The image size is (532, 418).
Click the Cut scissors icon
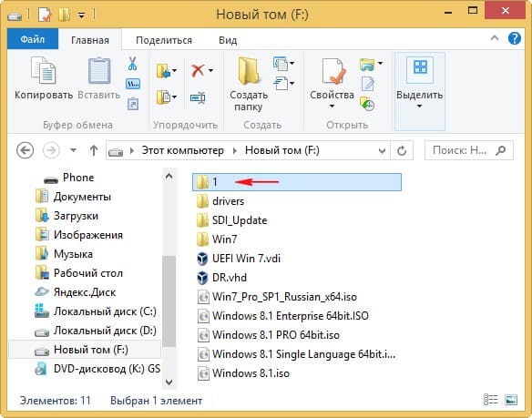[132, 63]
